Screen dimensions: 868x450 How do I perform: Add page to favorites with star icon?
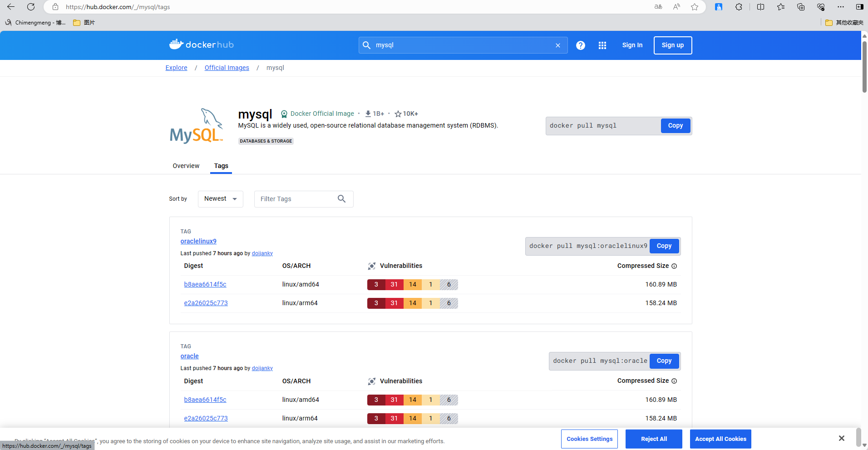695,7
